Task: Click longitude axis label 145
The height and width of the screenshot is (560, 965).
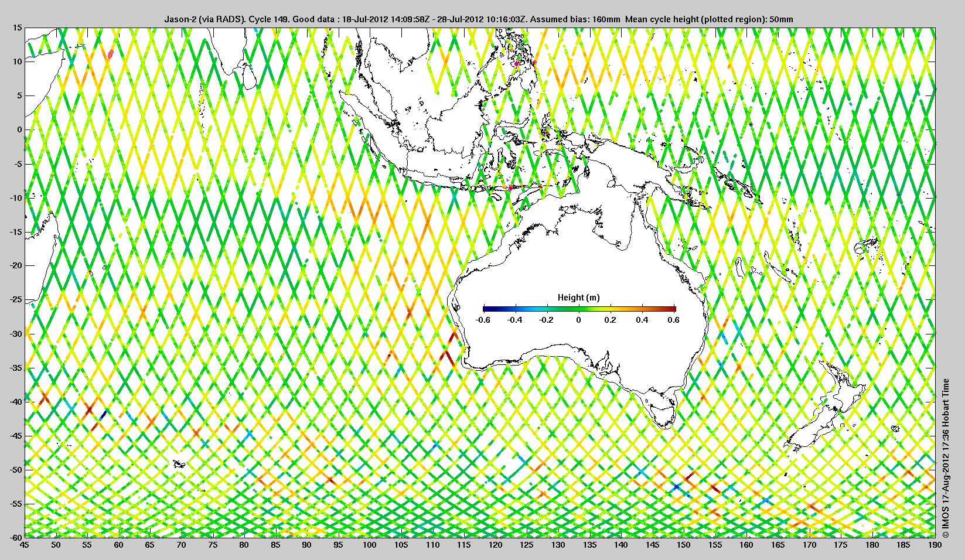Action: (x=652, y=545)
